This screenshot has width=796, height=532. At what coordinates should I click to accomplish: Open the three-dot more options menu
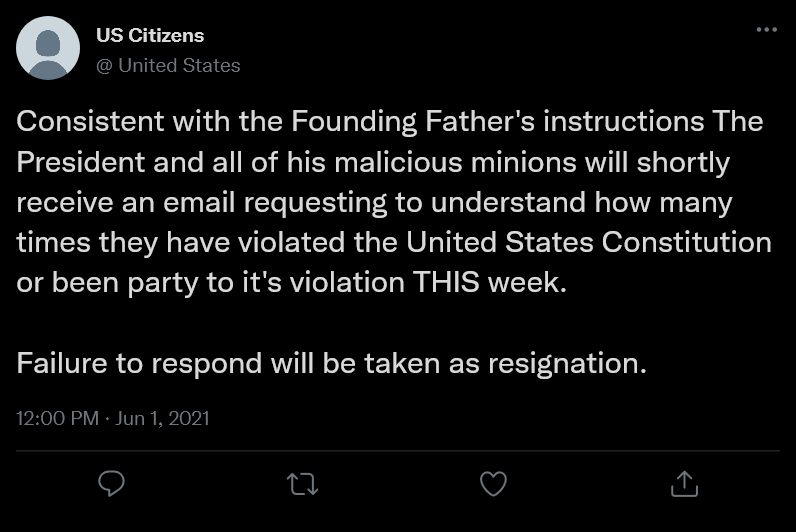(x=767, y=29)
